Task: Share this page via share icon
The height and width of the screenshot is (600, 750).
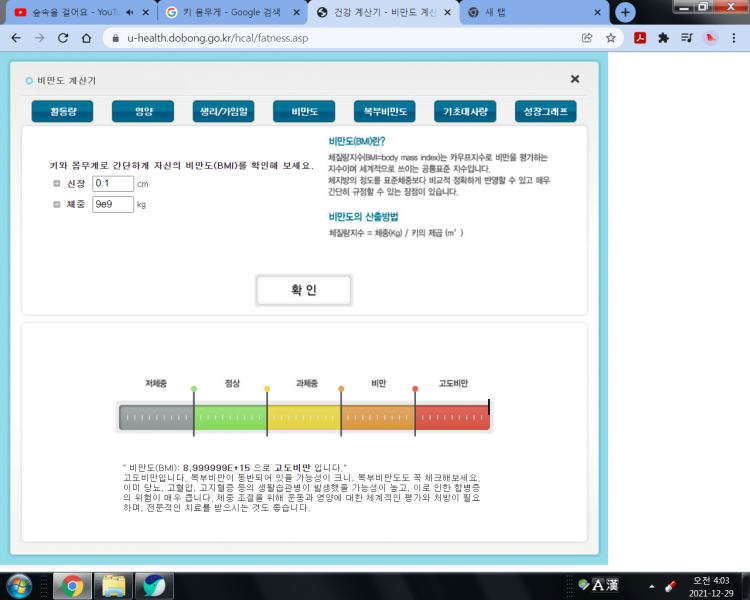Action: [587, 38]
